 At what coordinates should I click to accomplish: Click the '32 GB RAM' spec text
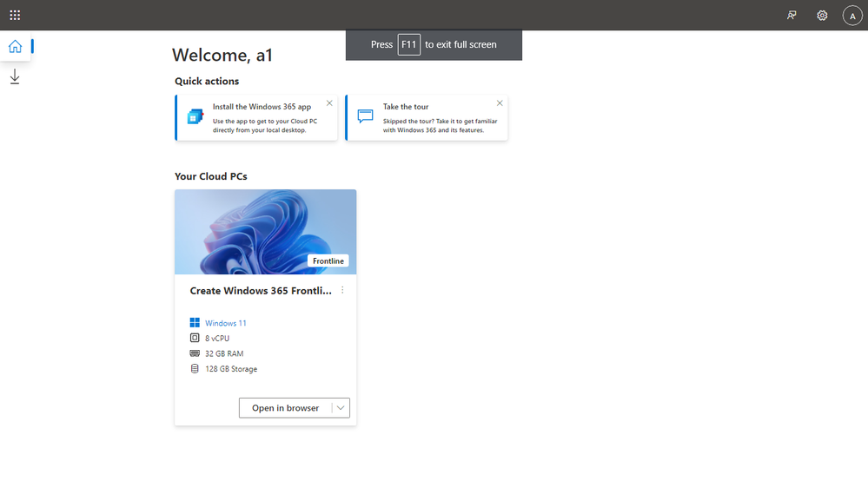tap(224, 353)
